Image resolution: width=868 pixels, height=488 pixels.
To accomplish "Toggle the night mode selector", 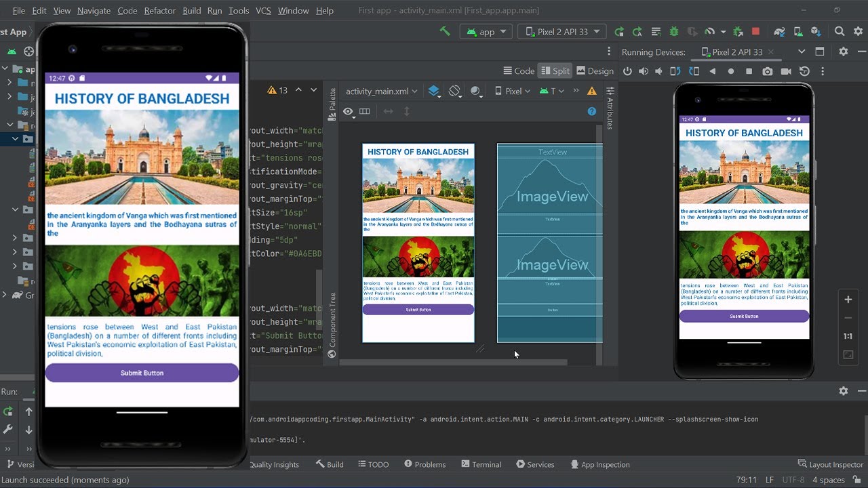I will pyautogui.click(x=476, y=91).
